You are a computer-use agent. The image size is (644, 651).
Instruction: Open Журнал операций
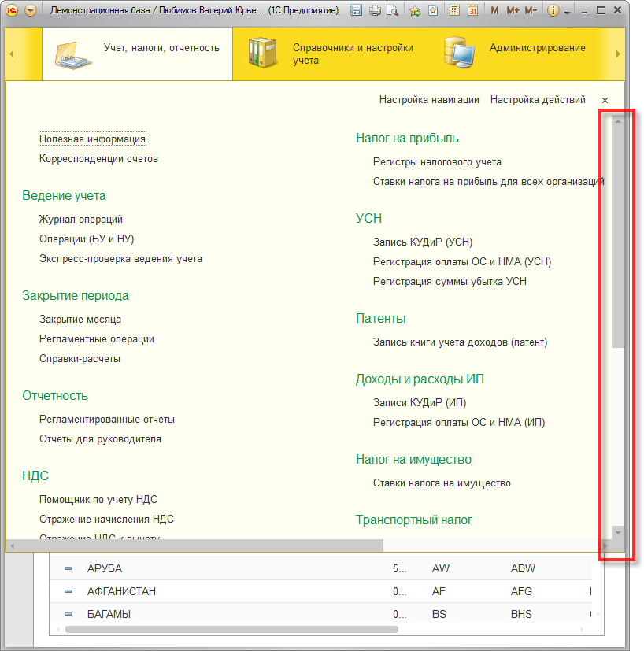pos(81,219)
